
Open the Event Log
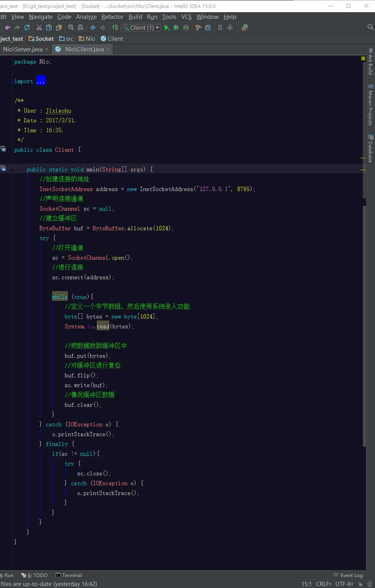348,575
